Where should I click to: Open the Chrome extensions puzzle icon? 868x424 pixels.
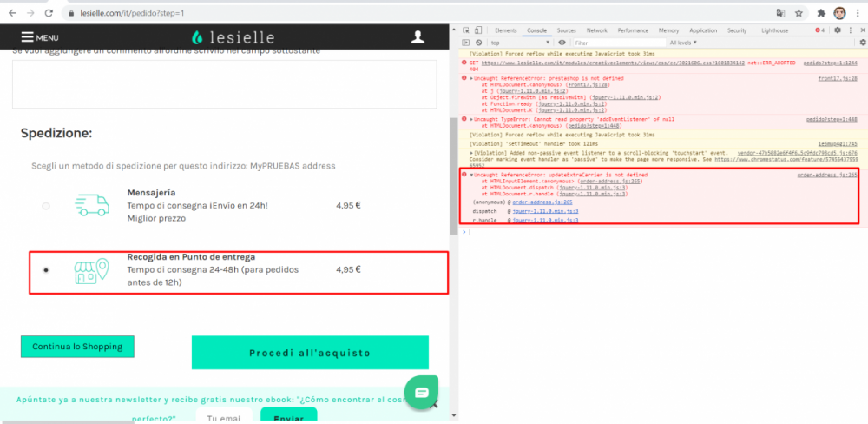click(821, 13)
